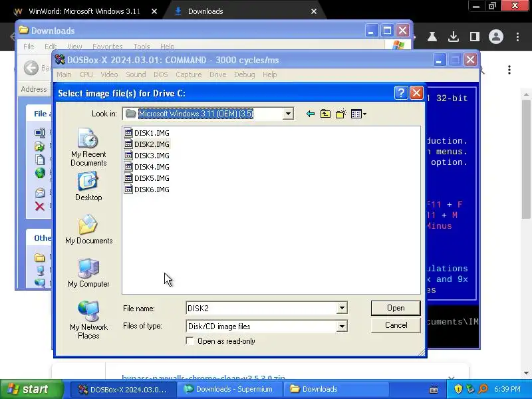Image resolution: width=532 pixels, height=399 pixels.
Task: Click the on-screen keyboard tray icon
Action: click(x=434, y=390)
